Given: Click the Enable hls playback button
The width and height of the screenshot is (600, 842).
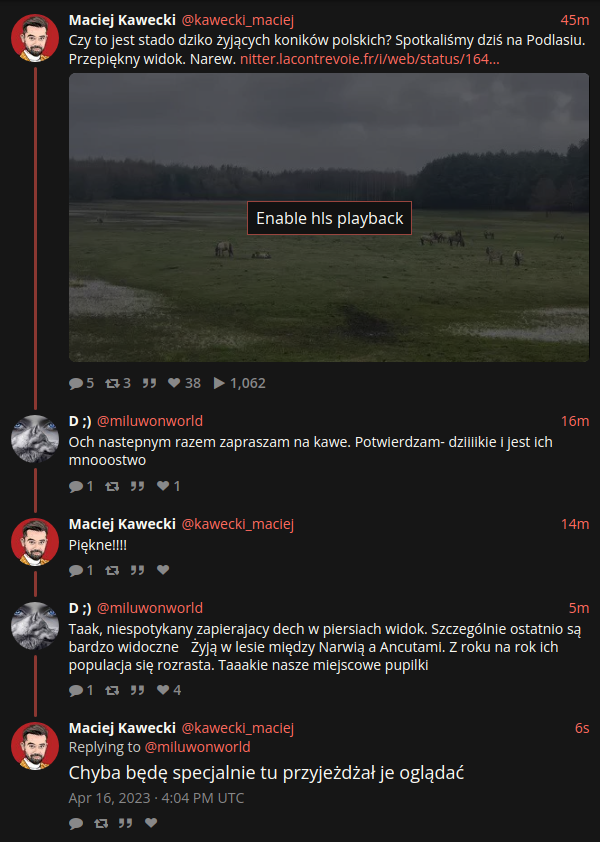Looking at the screenshot, I should [x=329, y=218].
